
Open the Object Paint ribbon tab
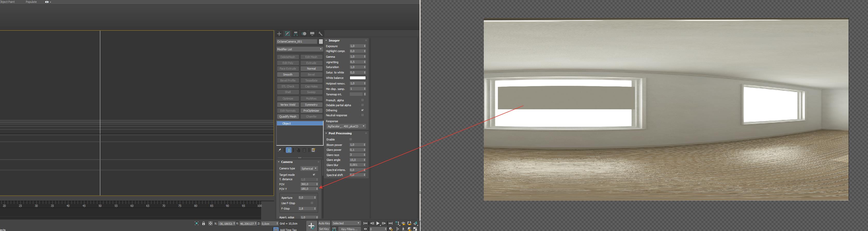(7, 2)
